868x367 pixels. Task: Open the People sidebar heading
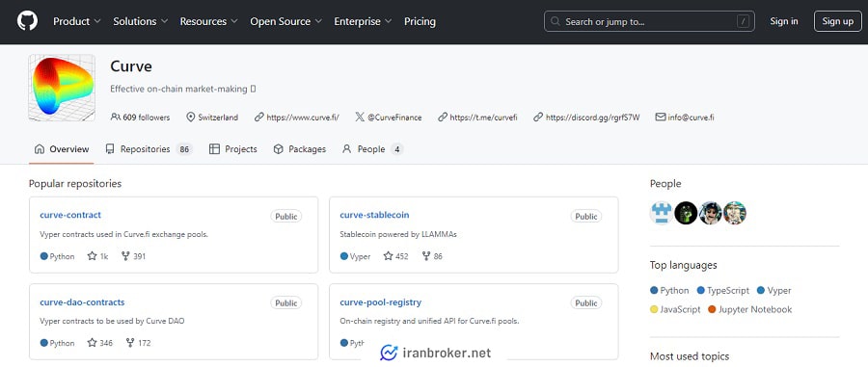coord(665,183)
